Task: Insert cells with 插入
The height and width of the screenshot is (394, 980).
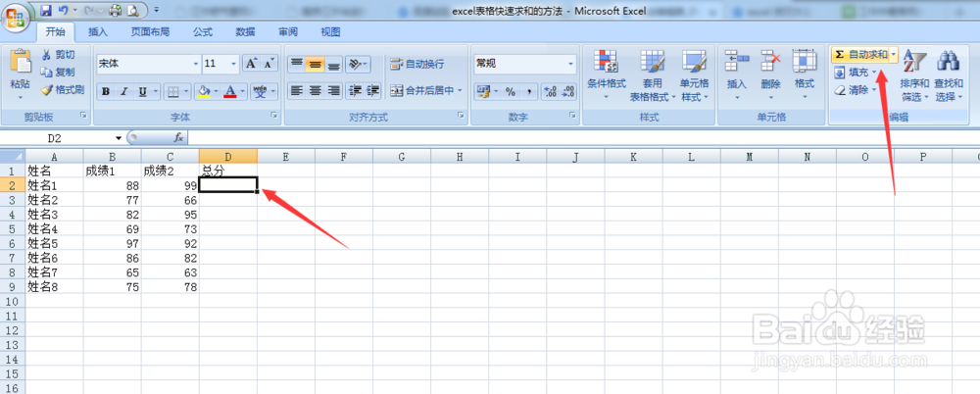Action: click(738, 75)
